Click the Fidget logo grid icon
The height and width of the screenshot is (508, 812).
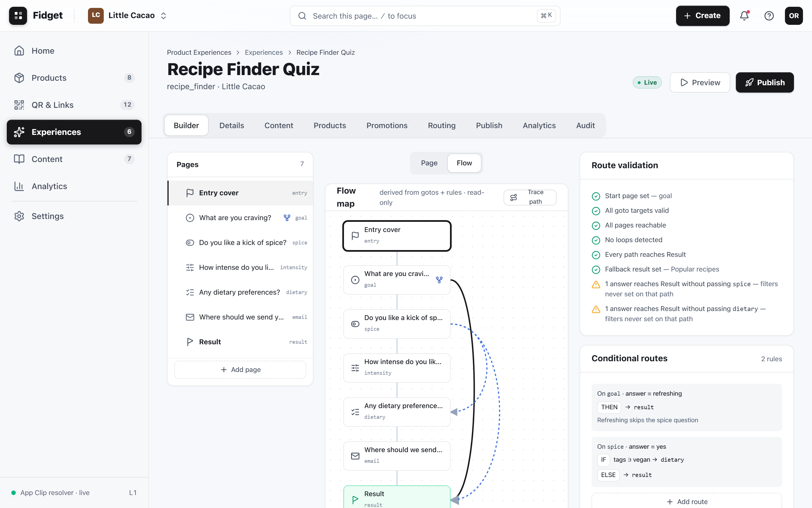[x=18, y=16]
